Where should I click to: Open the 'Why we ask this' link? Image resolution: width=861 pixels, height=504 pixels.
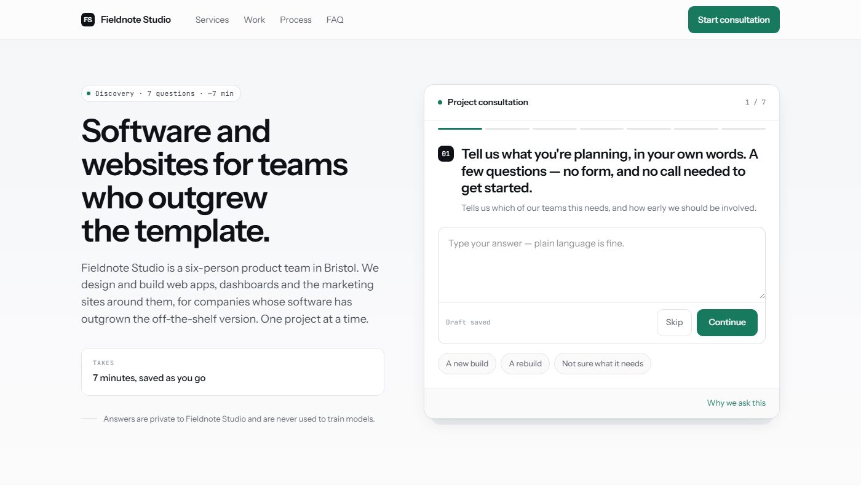(x=736, y=403)
